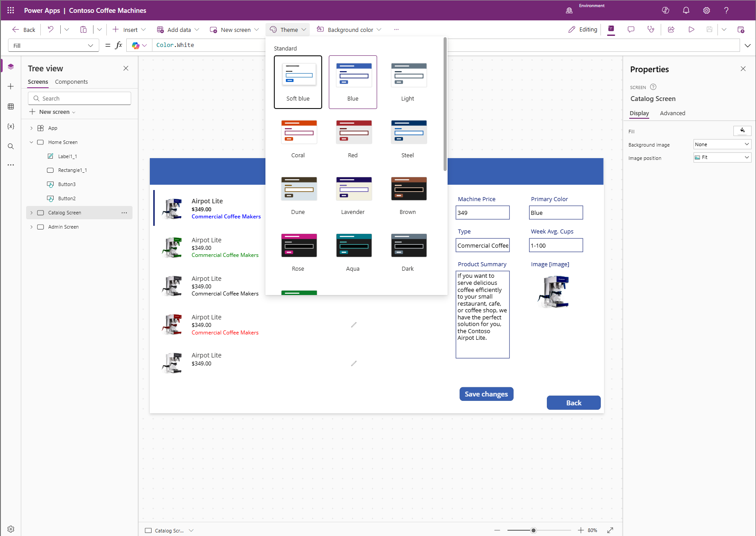The image size is (756, 536).
Task: Open the notifications bell
Action: pyautogui.click(x=686, y=10)
